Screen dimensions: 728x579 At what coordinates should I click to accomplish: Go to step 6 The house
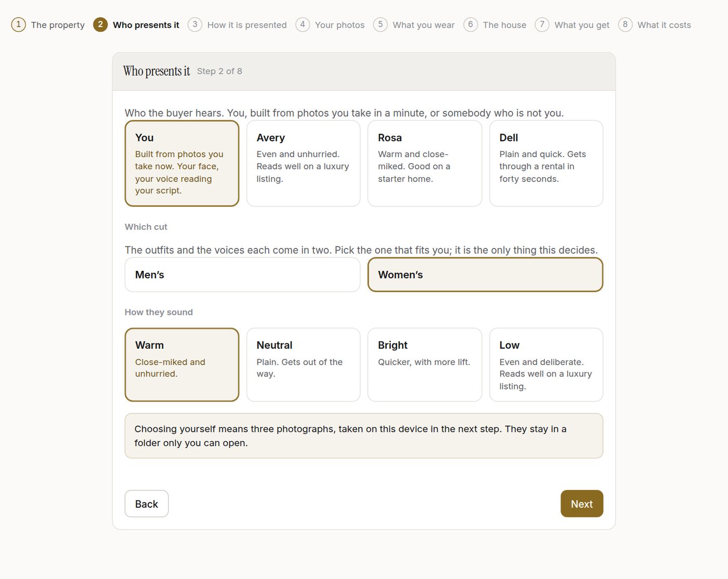[x=495, y=25]
